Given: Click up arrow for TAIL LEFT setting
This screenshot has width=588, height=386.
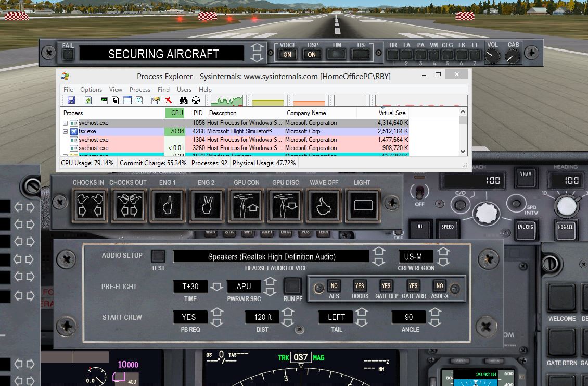Looking at the screenshot, I should coord(362,312).
